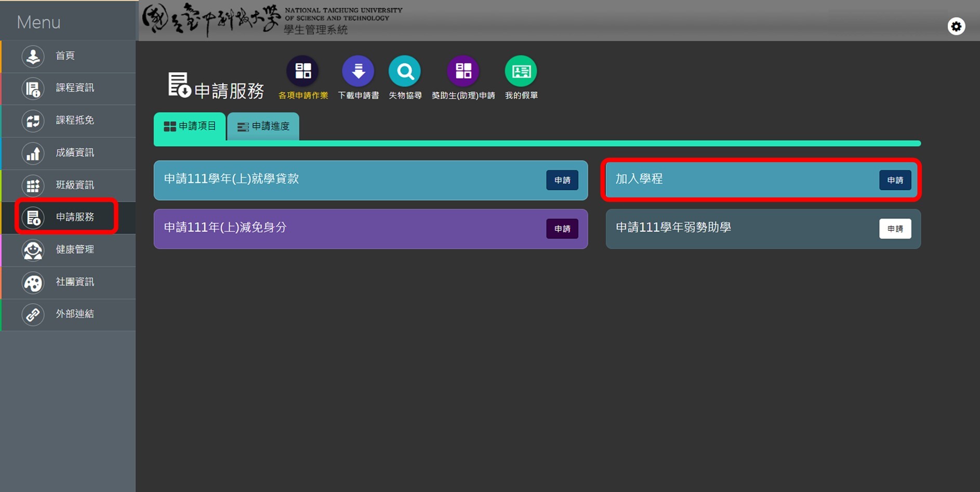The image size is (980, 492).
Task: Click 申請 button for 減免身分
Action: [562, 229]
